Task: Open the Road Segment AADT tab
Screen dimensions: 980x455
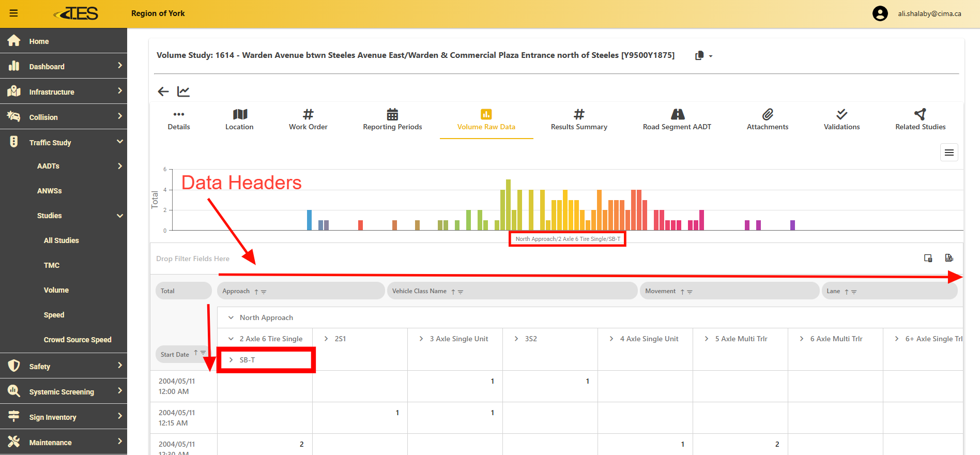Action: point(677,120)
